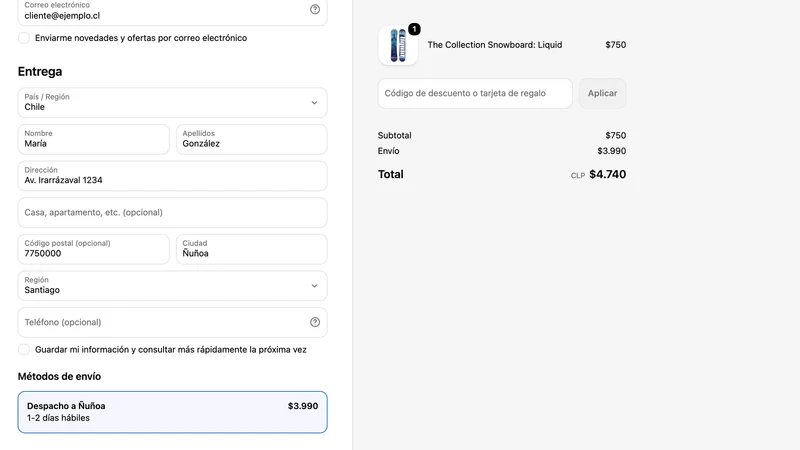The height and width of the screenshot is (450, 800).
Task: Click the Envío cost $3.990 in summary
Action: [611, 151]
